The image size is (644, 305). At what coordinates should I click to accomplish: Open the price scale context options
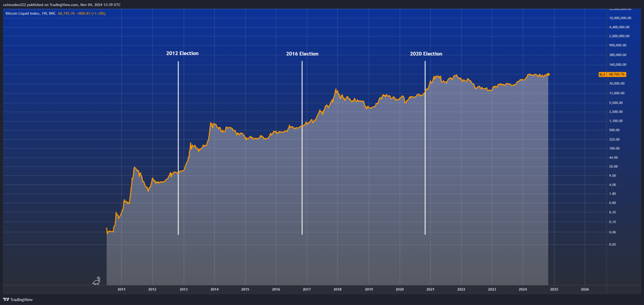(x=618, y=142)
